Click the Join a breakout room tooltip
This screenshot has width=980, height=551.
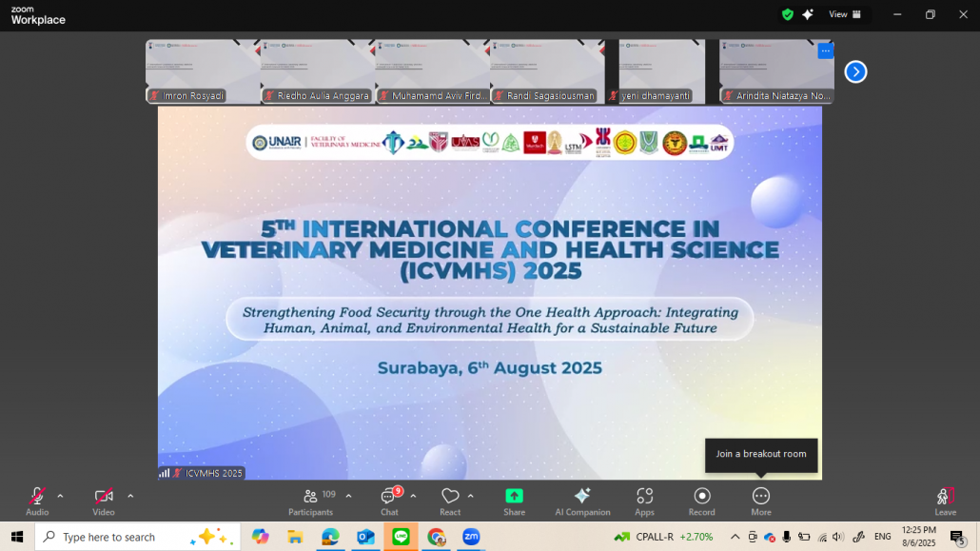pyautogui.click(x=761, y=454)
